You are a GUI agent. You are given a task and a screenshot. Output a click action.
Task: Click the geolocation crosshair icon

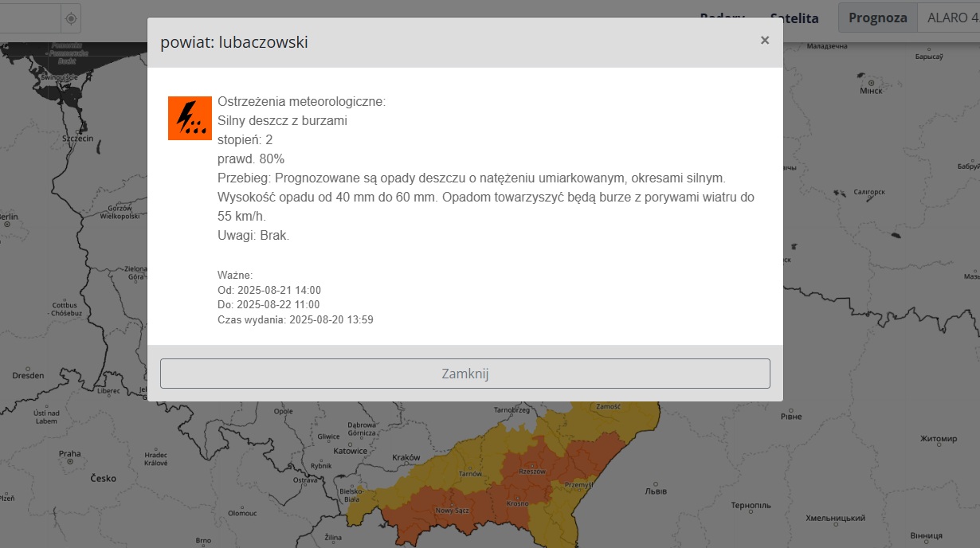(70, 18)
